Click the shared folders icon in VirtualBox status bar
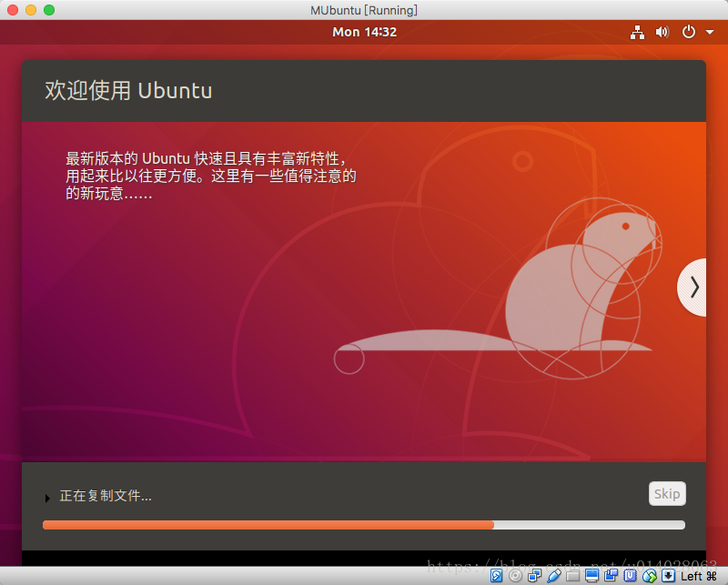The height and width of the screenshot is (585, 728). [x=573, y=576]
